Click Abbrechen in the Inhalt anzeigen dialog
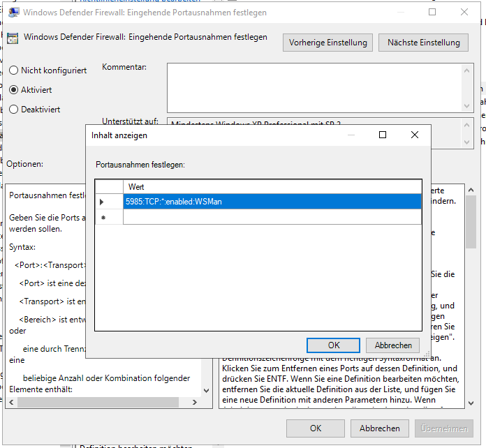Image resolution: width=486 pixels, height=448 pixels. tap(393, 345)
